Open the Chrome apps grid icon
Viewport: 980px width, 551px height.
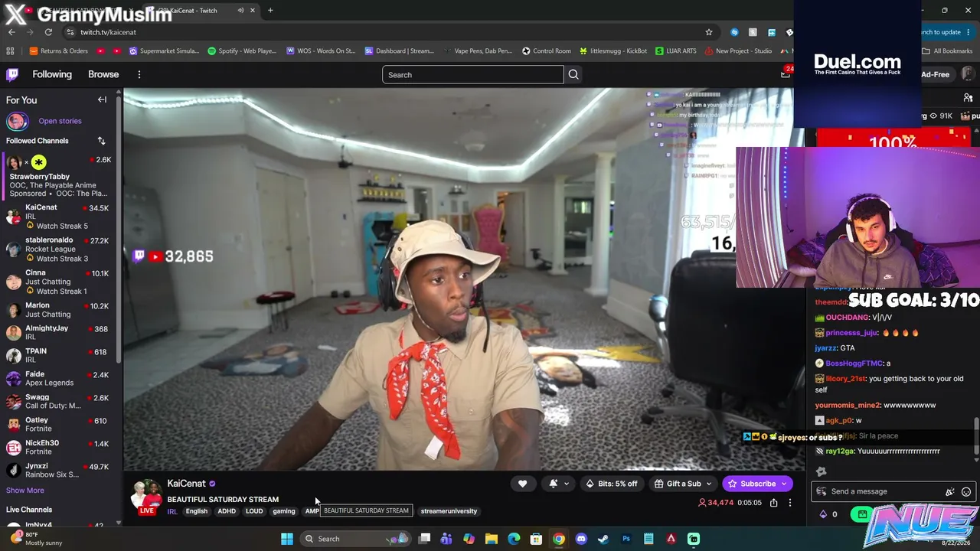pyautogui.click(x=10, y=51)
